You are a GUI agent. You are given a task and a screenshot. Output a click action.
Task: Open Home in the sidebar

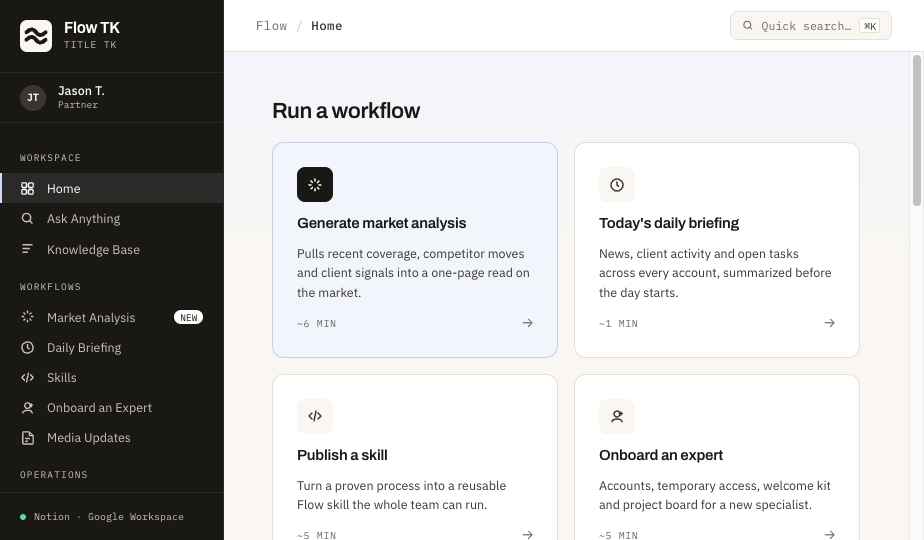coord(112,189)
